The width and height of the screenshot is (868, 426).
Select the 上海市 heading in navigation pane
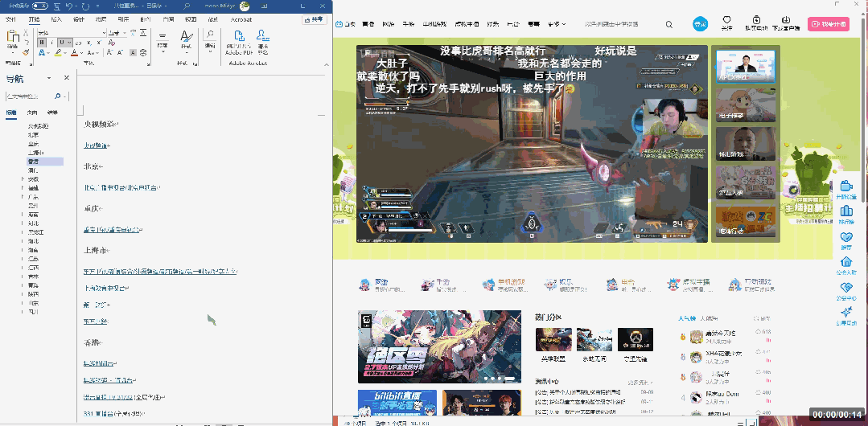pos(35,153)
